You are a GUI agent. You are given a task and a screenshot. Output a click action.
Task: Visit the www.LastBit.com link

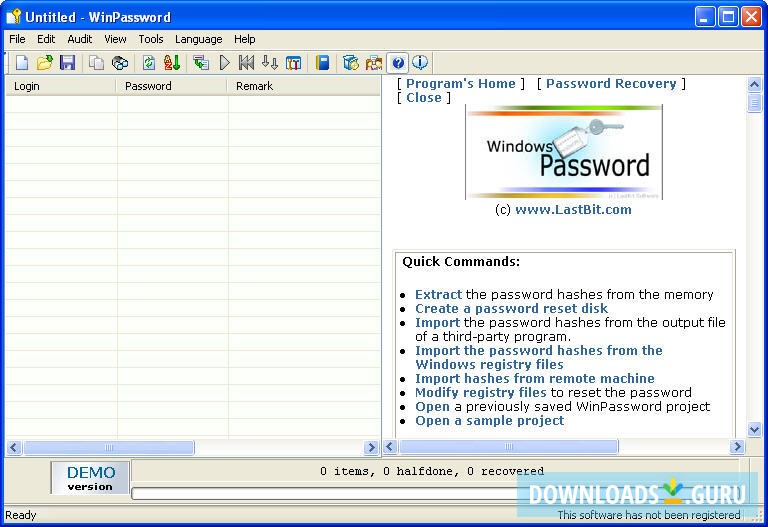click(x=573, y=210)
